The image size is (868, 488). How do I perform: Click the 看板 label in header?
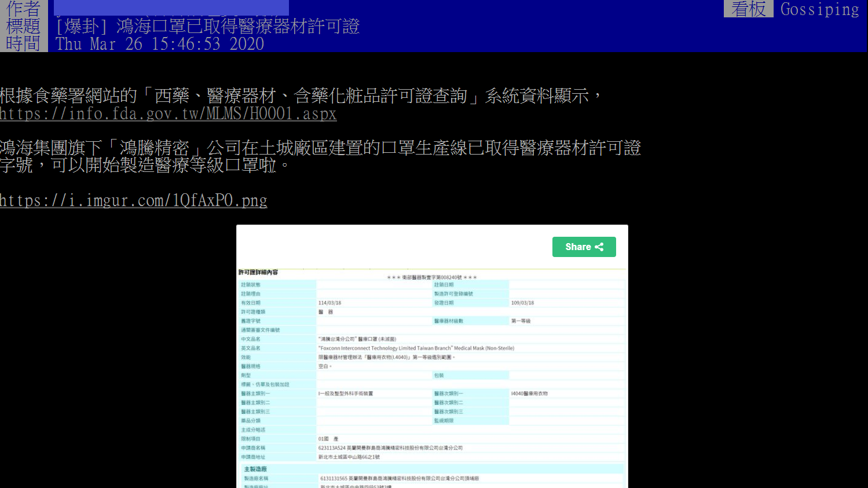click(x=748, y=9)
